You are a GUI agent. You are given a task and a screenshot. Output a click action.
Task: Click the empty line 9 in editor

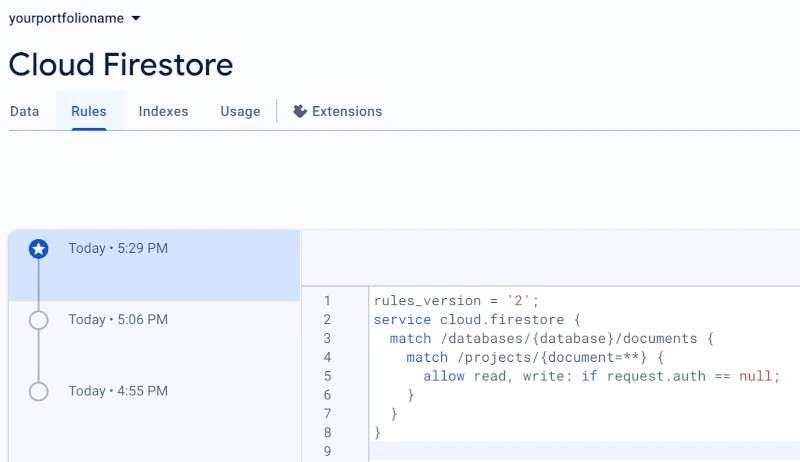[x=584, y=451]
